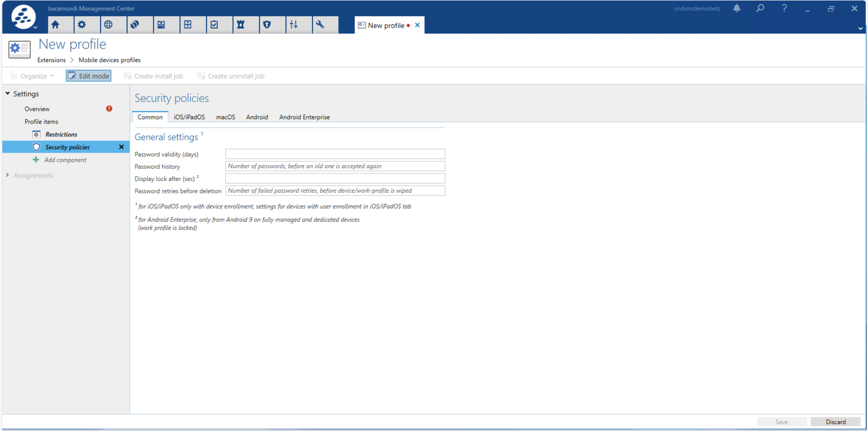The height and width of the screenshot is (431, 868).
Task: Open the checklist clipboard icon in toolbar
Action: click(214, 25)
